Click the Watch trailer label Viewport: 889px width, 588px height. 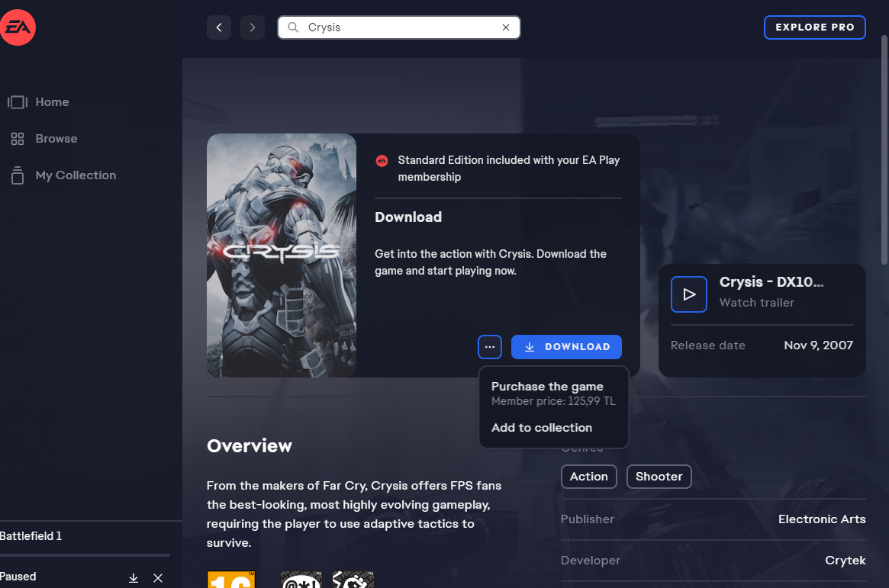pos(757,303)
